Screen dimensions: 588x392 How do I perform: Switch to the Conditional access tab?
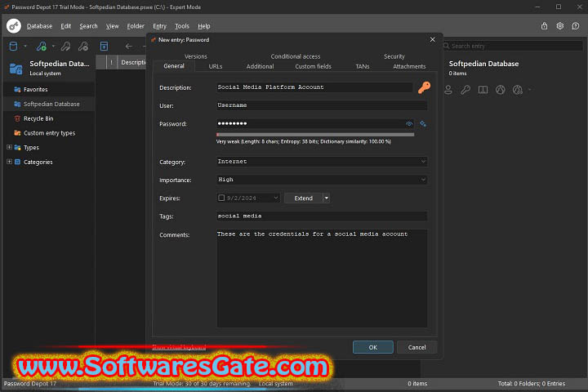pyautogui.click(x=296, y=56)
